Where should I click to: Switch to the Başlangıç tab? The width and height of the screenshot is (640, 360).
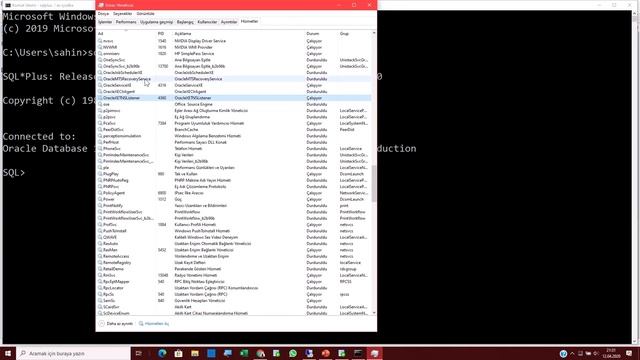point(185,22)
